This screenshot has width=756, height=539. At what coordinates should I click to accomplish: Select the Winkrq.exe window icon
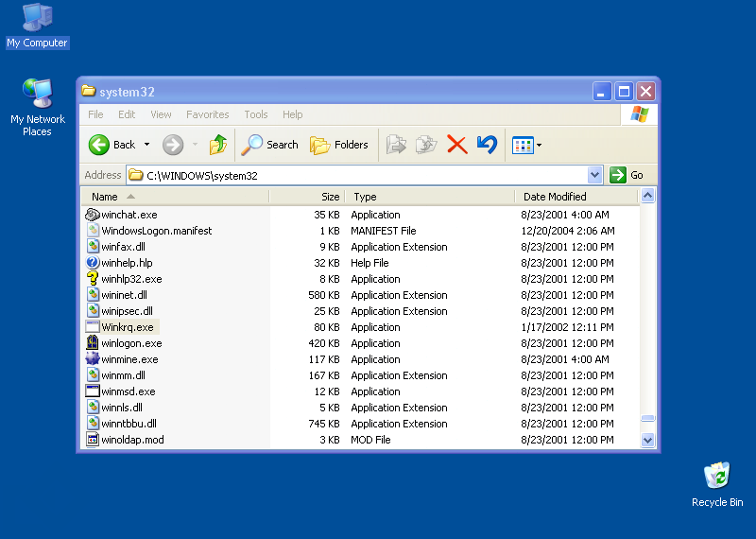pyautogui.click(x=93, y=326)
